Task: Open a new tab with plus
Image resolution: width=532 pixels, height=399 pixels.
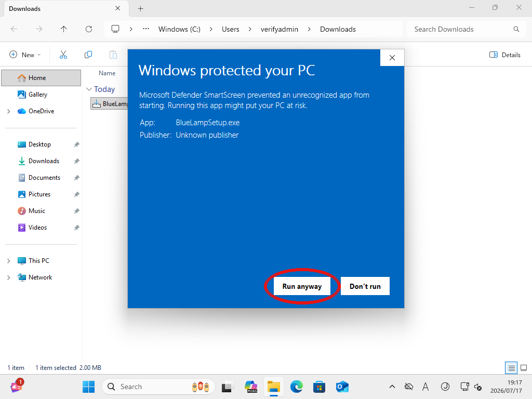Action: click(x=140, y=9)
